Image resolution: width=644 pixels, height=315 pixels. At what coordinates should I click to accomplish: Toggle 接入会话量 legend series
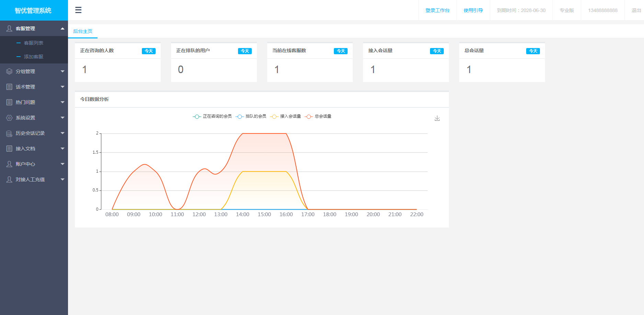click(286, 116)
